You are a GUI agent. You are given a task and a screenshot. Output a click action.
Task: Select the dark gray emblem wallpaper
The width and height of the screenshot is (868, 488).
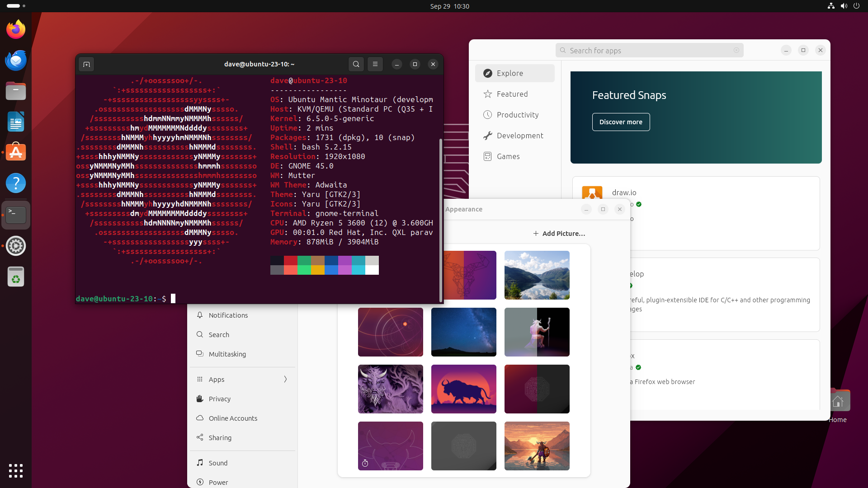click(464, 446)
